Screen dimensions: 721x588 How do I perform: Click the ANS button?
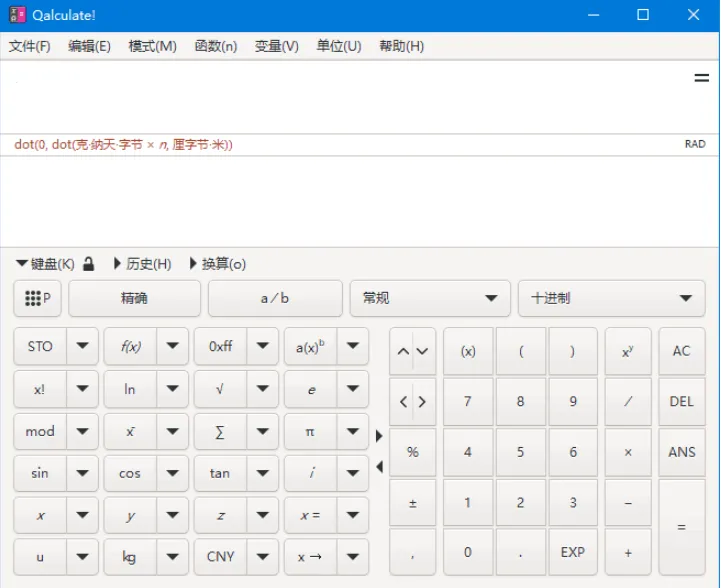pyautogui.click(x=681, y=452)
